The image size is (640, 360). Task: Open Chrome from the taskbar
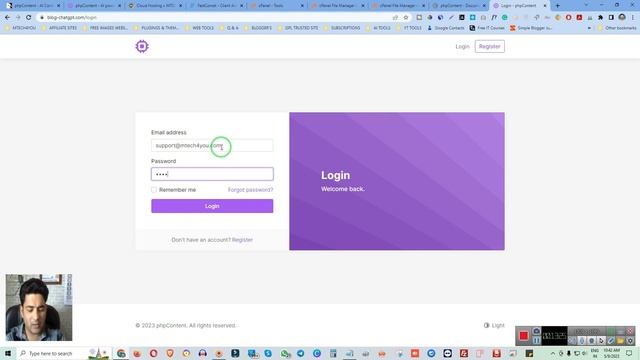[121, 353]
